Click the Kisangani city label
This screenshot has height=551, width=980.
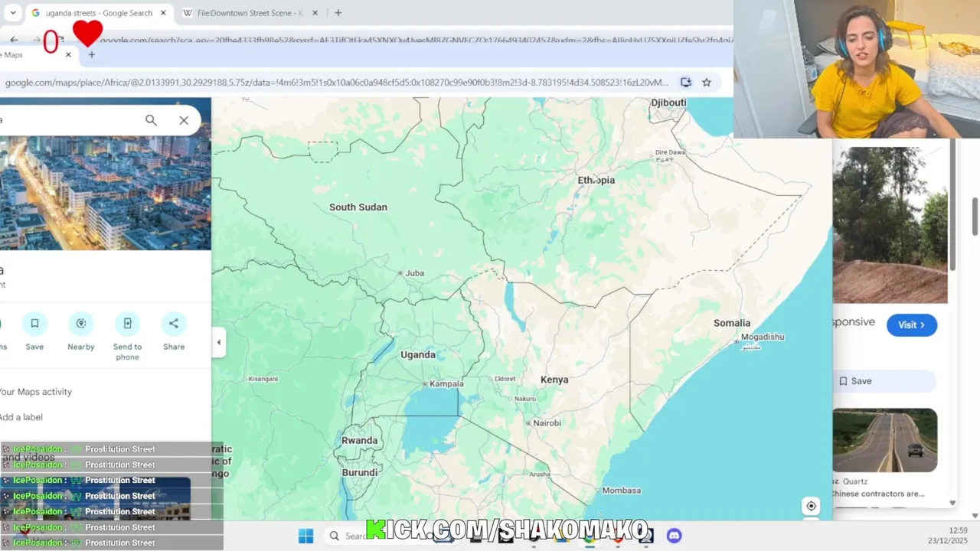click(x=263, y=379)
